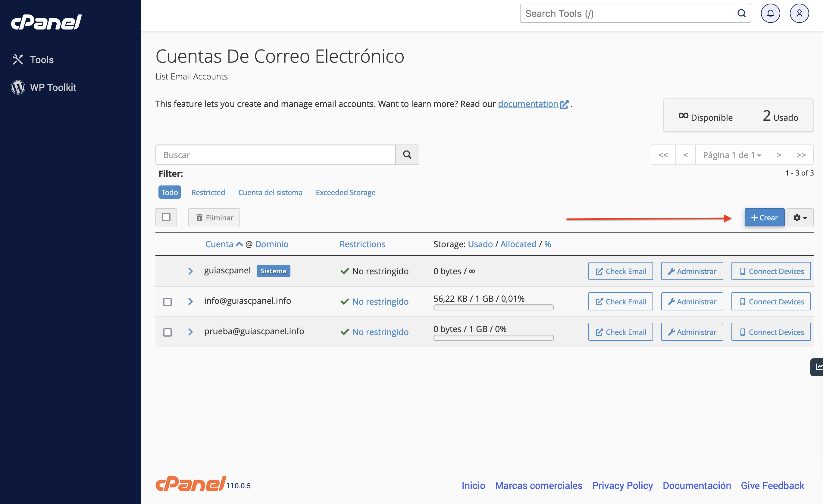Click the cPanel logo in sidebar
This screenshot has height=504, width=823.
click(x=46, y=22)
